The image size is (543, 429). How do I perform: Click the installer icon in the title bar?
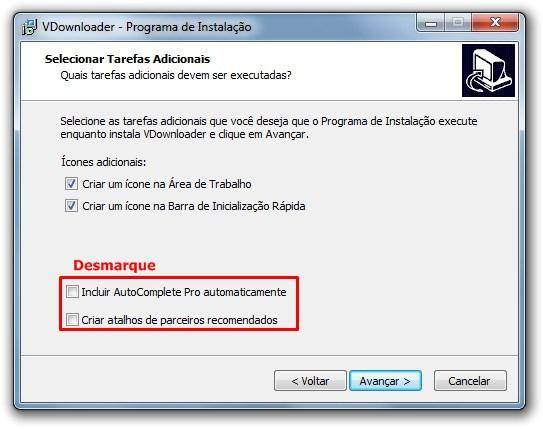click(29, 27)
